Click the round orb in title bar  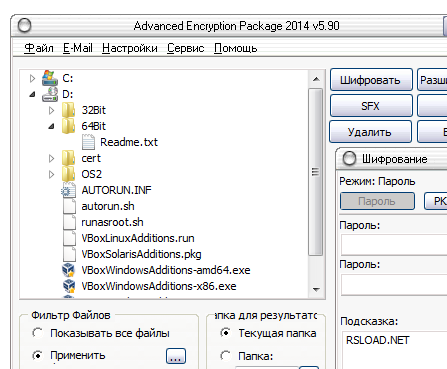pos(24,26)
